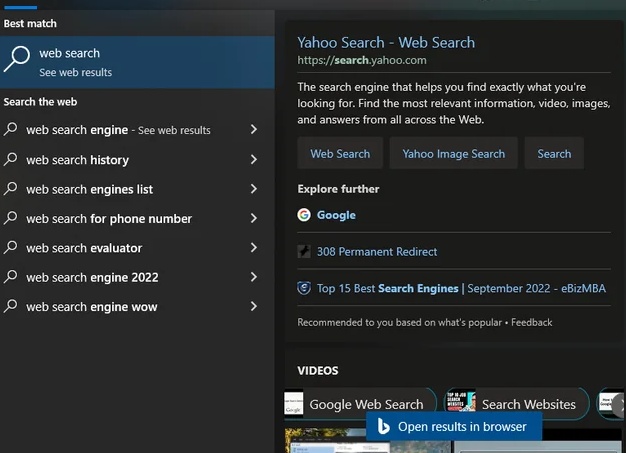The width and height of the screenshot is (626, 453).
Task: Expand the 'web search history' chevron
Action: tap(254, 160)
